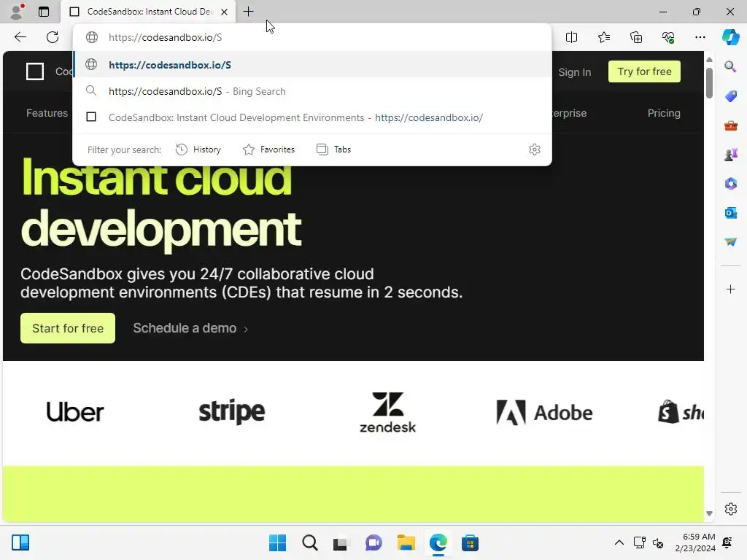747x560 pixels.
Task: Open Pricing navigation item
Action: pyautogui.click(x=664, y=113)
